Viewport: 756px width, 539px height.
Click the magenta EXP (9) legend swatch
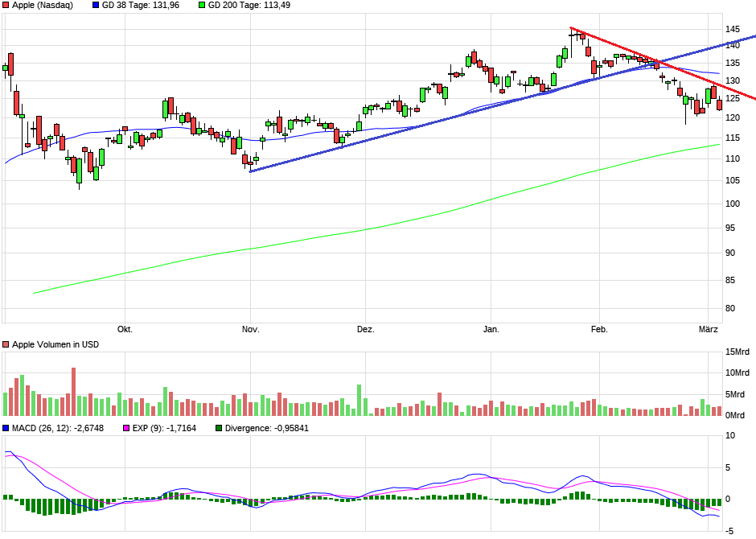[x=127, y=428]
